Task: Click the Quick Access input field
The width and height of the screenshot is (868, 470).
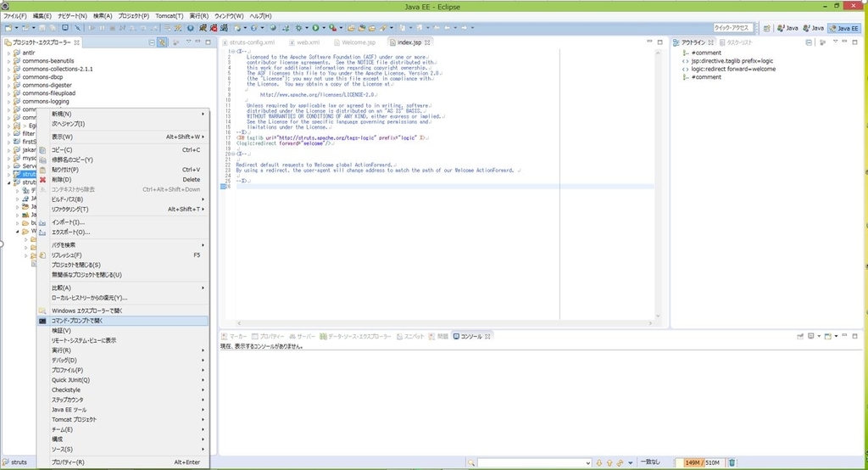Action: click(x=733, y=28)
